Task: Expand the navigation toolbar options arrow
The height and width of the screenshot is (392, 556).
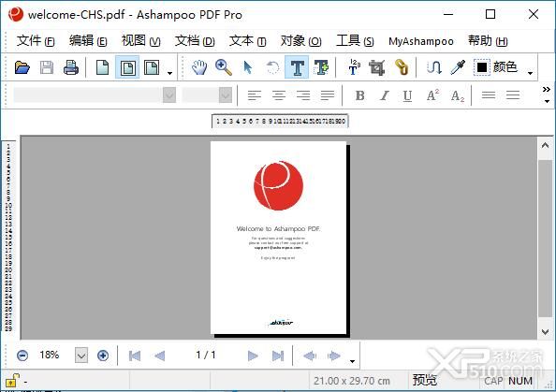Action: tap(352, 361)
